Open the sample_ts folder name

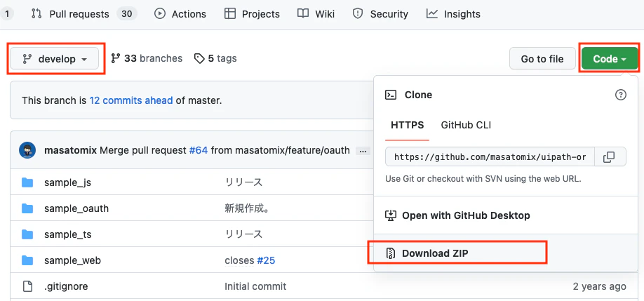click(x=68, y=235)
